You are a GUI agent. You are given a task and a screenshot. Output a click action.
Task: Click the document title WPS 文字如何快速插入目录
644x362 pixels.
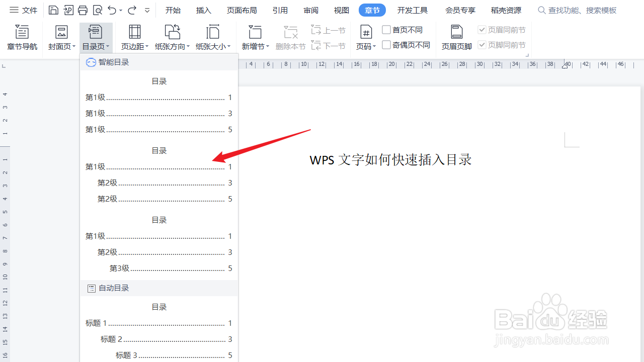pos(391,160)
